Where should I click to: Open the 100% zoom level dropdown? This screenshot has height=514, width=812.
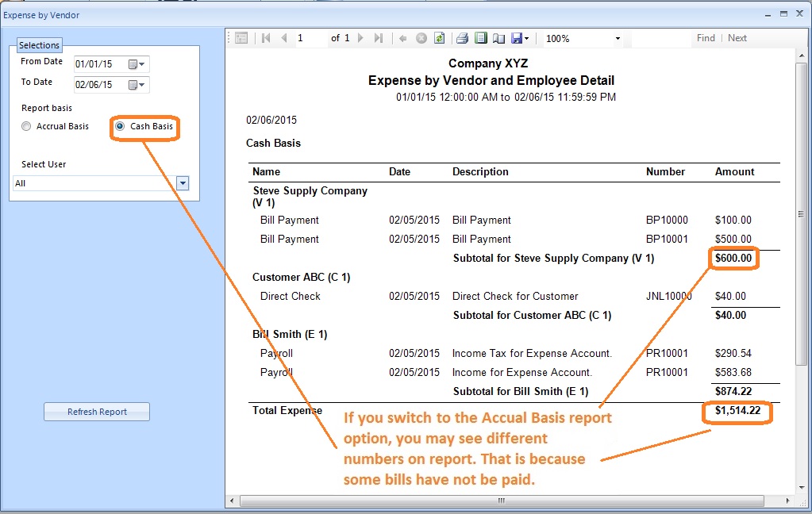tap(618, 38)
